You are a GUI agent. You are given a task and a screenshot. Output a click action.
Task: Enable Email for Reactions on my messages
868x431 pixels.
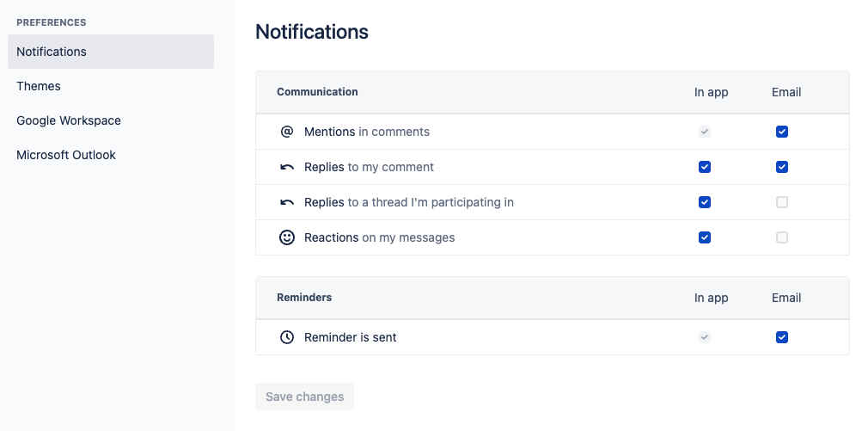tap(782, 237)
